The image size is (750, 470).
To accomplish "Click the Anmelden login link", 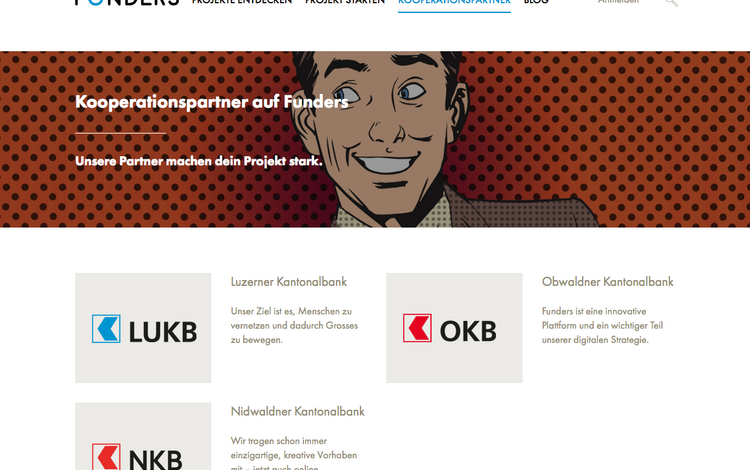I will point(618,2).
